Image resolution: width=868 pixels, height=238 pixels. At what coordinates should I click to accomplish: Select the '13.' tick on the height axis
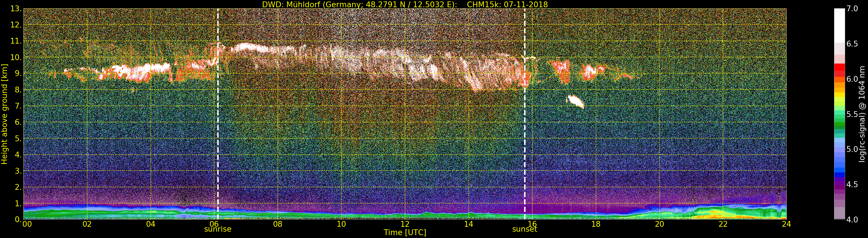click(16, 9)
